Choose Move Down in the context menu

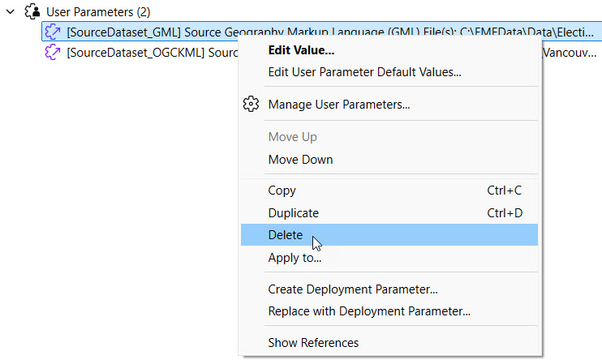[300, 160]
